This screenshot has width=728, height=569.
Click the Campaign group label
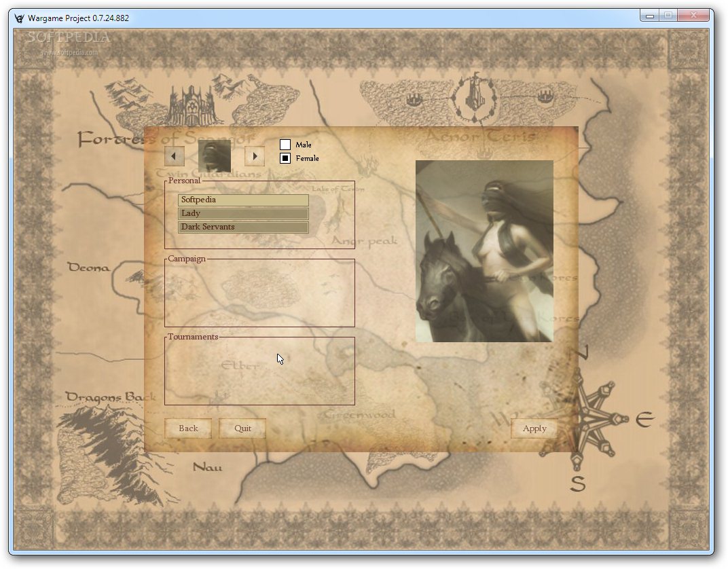(187, 259)
